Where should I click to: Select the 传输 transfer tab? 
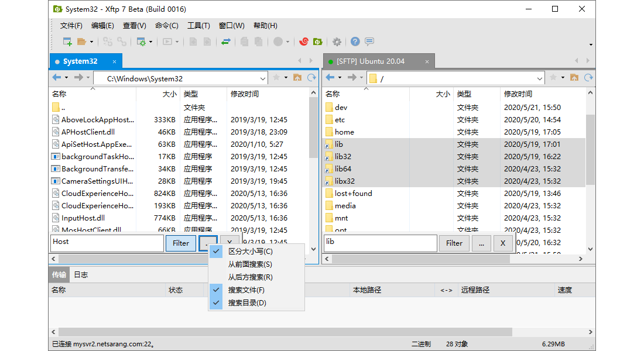click(x=59, y=274)
